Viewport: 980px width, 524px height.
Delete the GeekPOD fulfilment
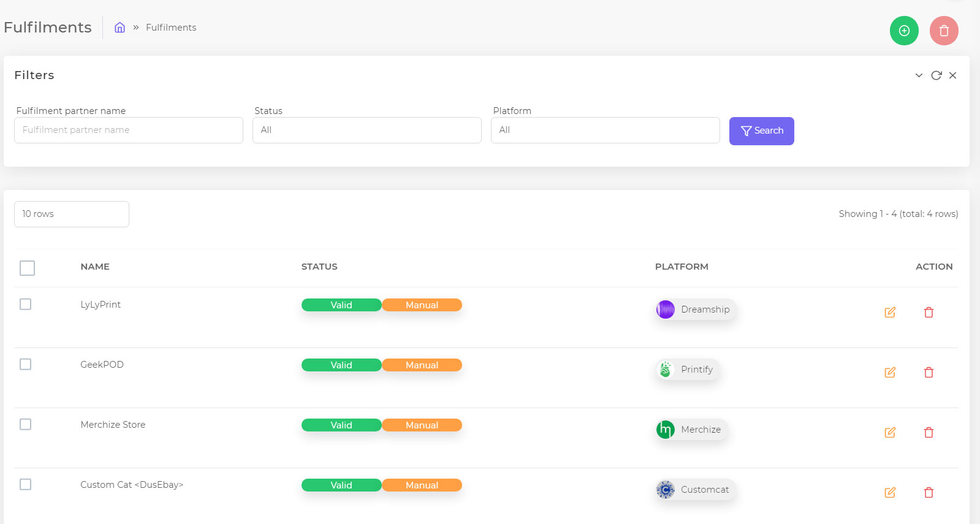pos(929,373)
